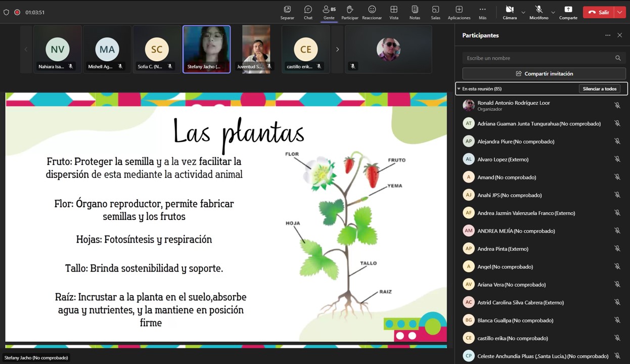Click the Escribe un nombre search field
Viewport: 630px width, 364px height.
tap(538, 58)
